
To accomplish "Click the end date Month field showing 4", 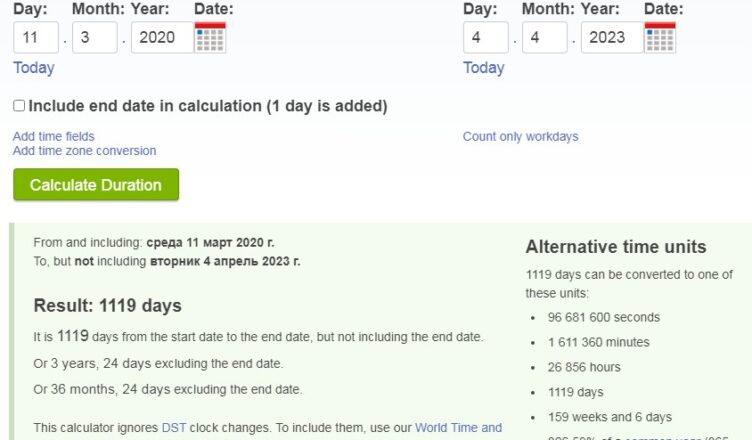I will (545, 37).
